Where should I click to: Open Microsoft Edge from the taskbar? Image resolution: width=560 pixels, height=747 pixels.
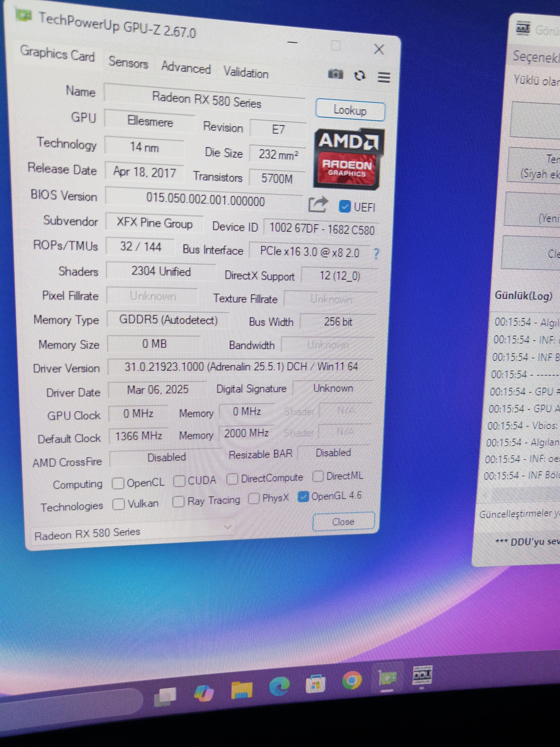(x=279, y=686)
